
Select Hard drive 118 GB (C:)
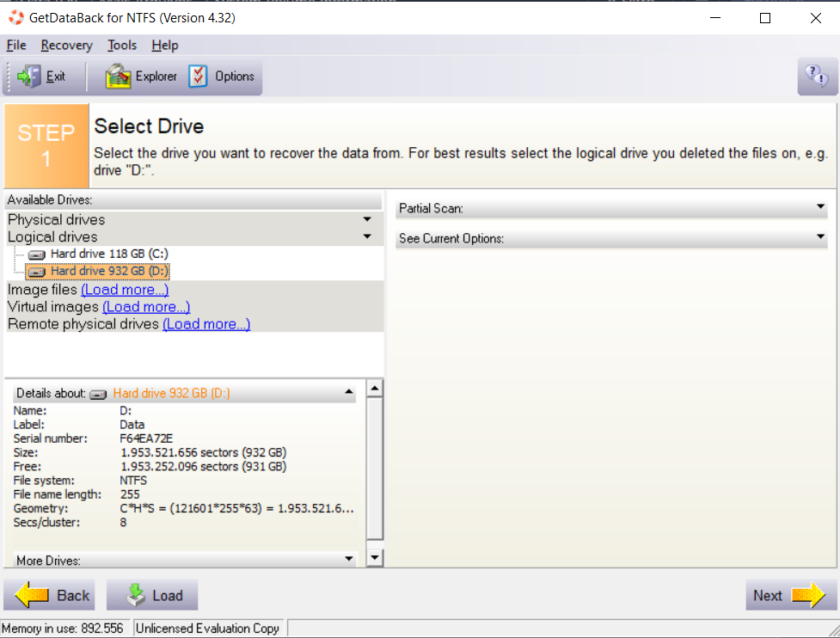pyautogui.click(x=109, y=254)
